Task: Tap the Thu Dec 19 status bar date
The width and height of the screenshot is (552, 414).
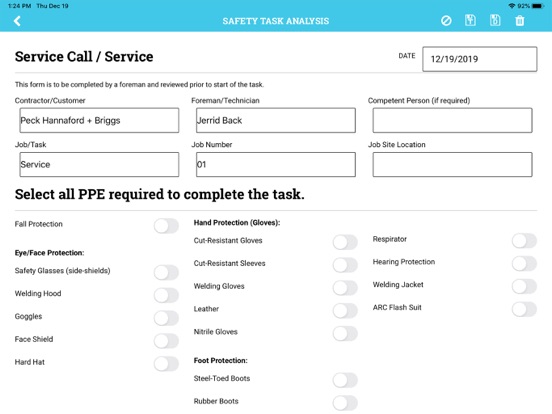Action: coord(52,6)
